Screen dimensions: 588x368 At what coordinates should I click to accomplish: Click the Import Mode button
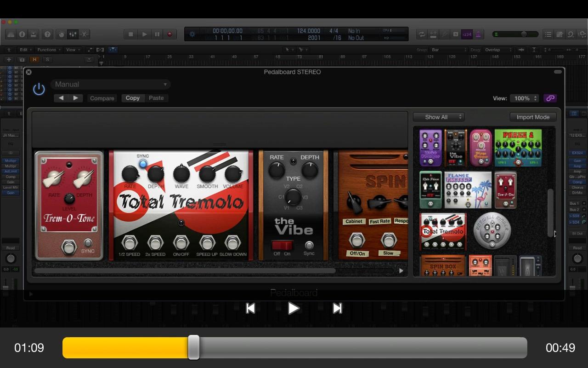[533, 117]
